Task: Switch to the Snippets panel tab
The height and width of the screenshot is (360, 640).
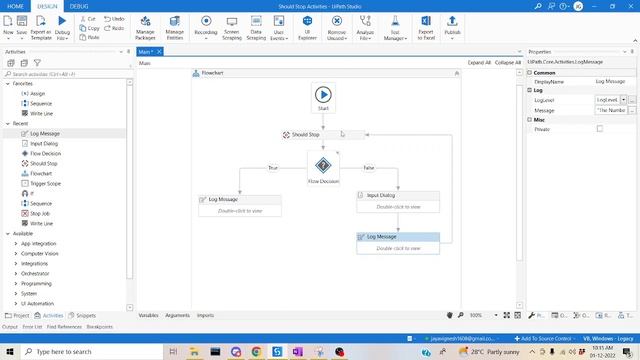Action: 82,316
